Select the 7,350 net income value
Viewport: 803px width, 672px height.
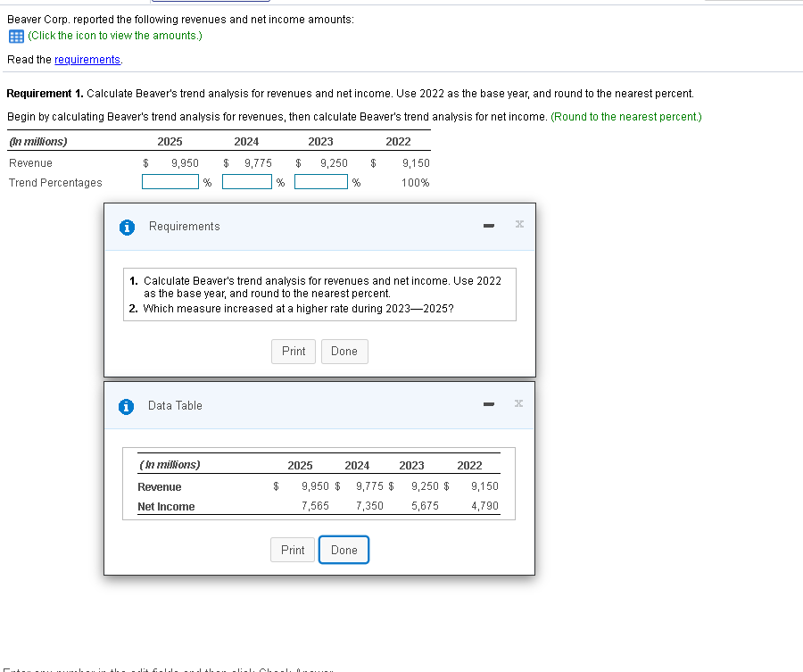(369, 506)
